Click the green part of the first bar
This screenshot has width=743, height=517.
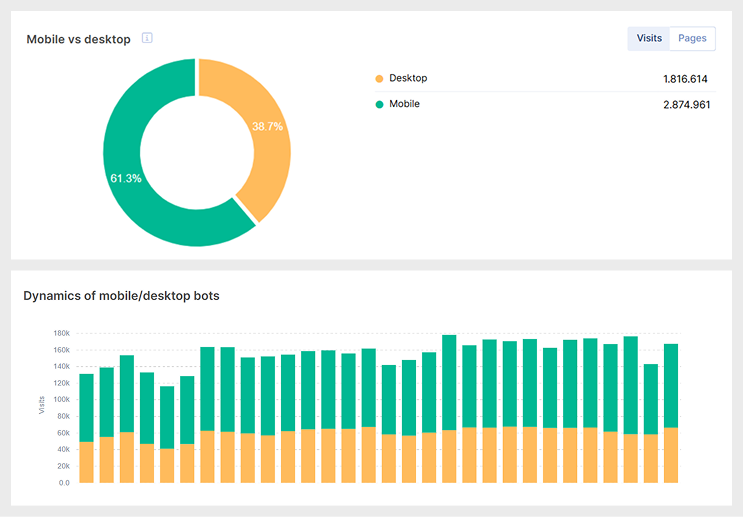86,407
